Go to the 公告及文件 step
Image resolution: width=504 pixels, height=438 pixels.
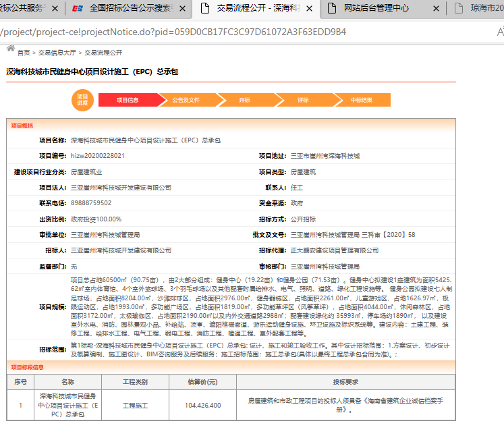point(186,100)
